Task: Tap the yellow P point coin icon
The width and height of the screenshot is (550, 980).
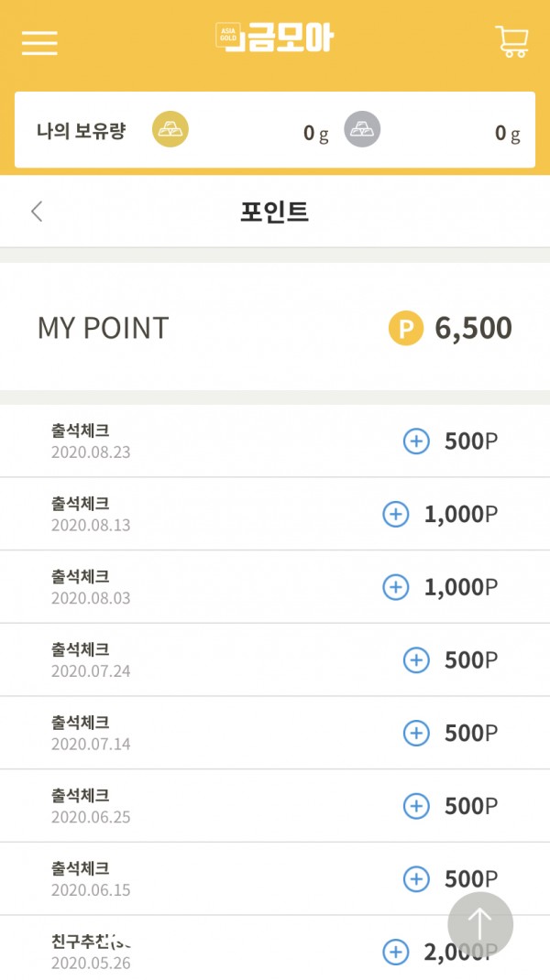Action: (x=406, y=328)
